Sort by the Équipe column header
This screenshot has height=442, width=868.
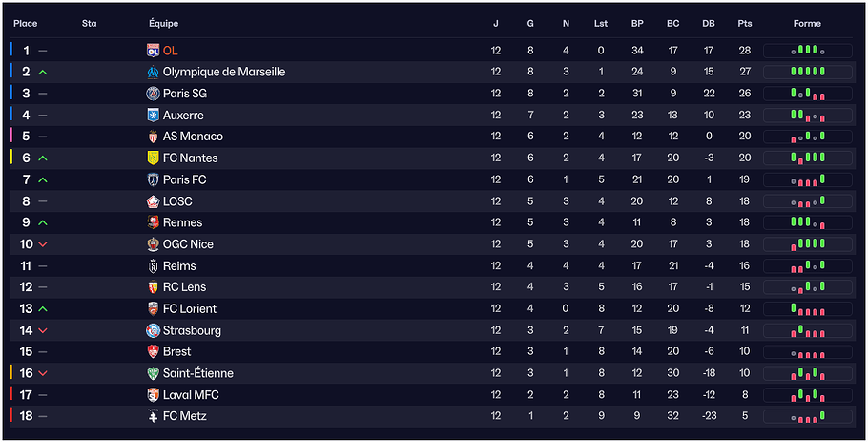pyautogui.click(x=163, y=23)
